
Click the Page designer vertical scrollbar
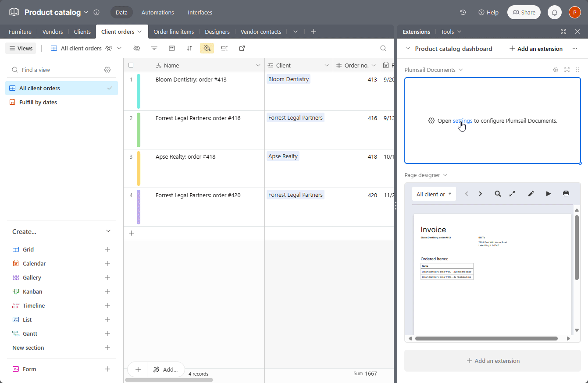pos(577,248)
